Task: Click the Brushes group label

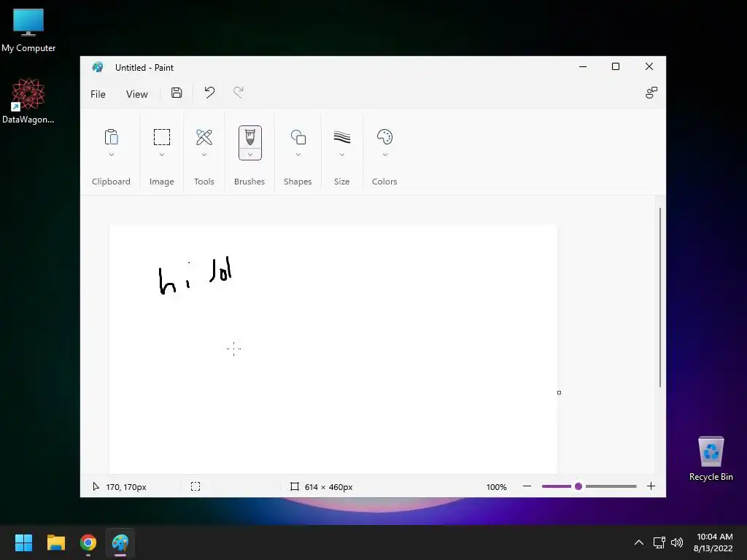Action: (249, 182)
